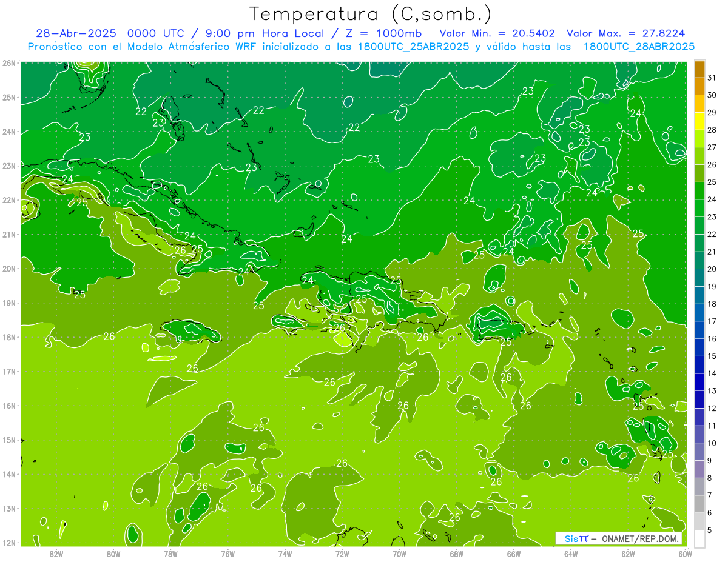Click the "62W" longitude axis label
Screen dimensions: 728x562
point(628,553)
